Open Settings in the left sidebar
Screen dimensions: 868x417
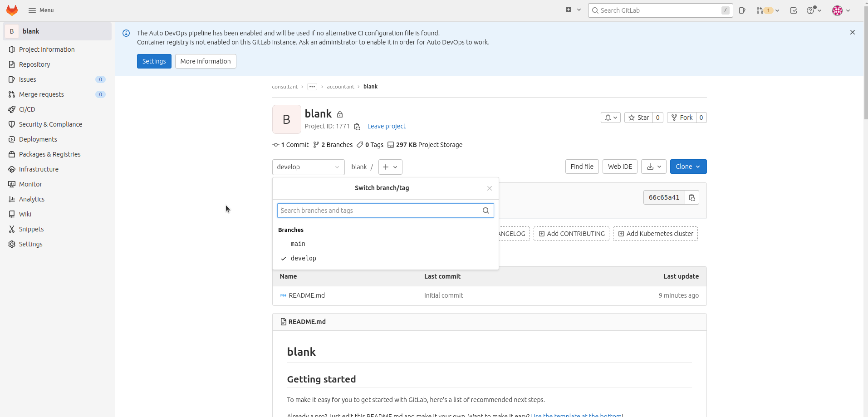coord(57,244)
